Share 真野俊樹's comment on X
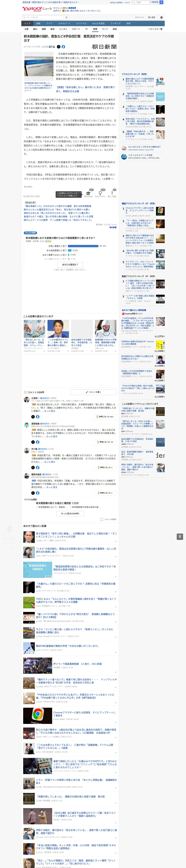Image resolution: width=186 pixels, height=868 pixels. click(33, 442)
